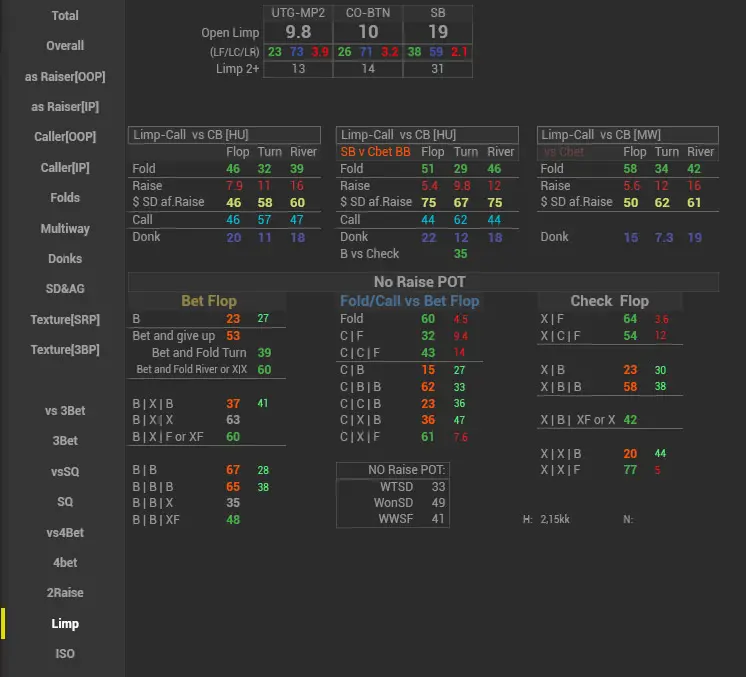View the Texture[3BP] tab

[65, 350]
